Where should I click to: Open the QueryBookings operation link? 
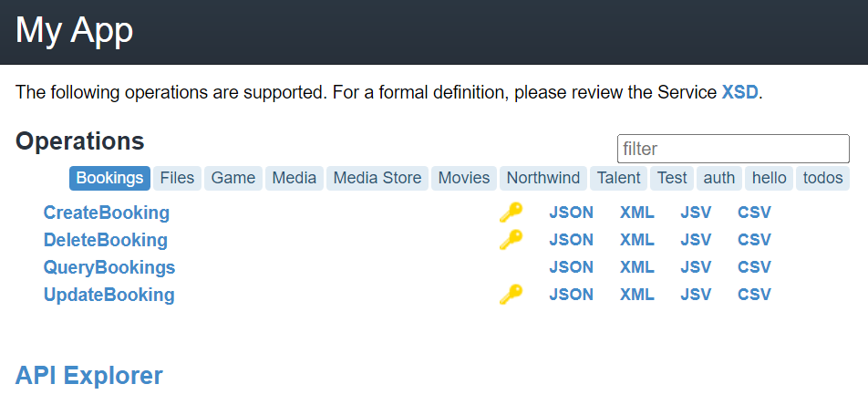click(109, 267)
